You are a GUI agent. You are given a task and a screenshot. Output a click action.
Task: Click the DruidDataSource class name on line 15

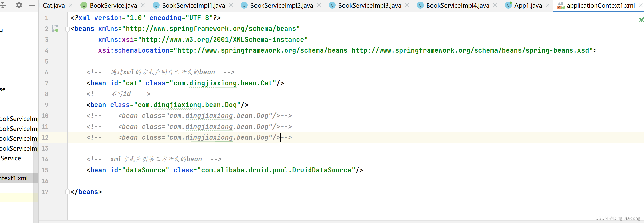(x=322, y=170)
